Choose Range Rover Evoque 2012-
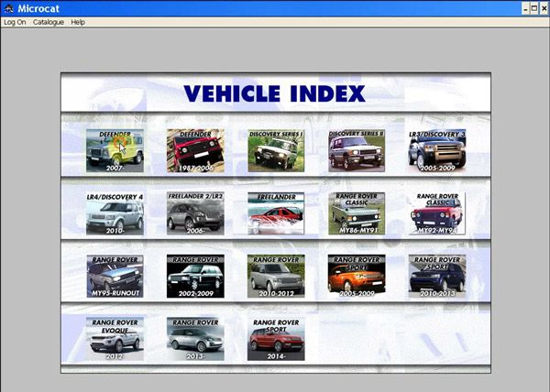The width and height of the screenshot is (550, 392). (x=115, y=339)
